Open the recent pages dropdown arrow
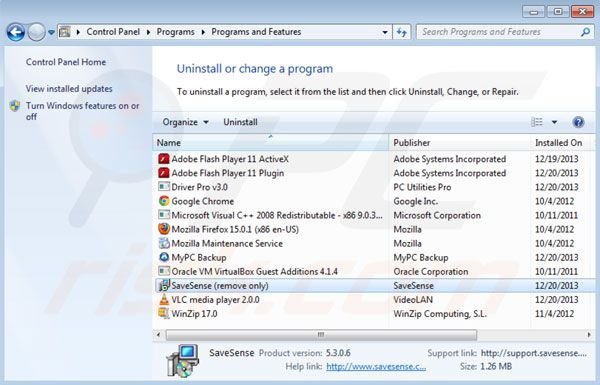 click(51, 33)
